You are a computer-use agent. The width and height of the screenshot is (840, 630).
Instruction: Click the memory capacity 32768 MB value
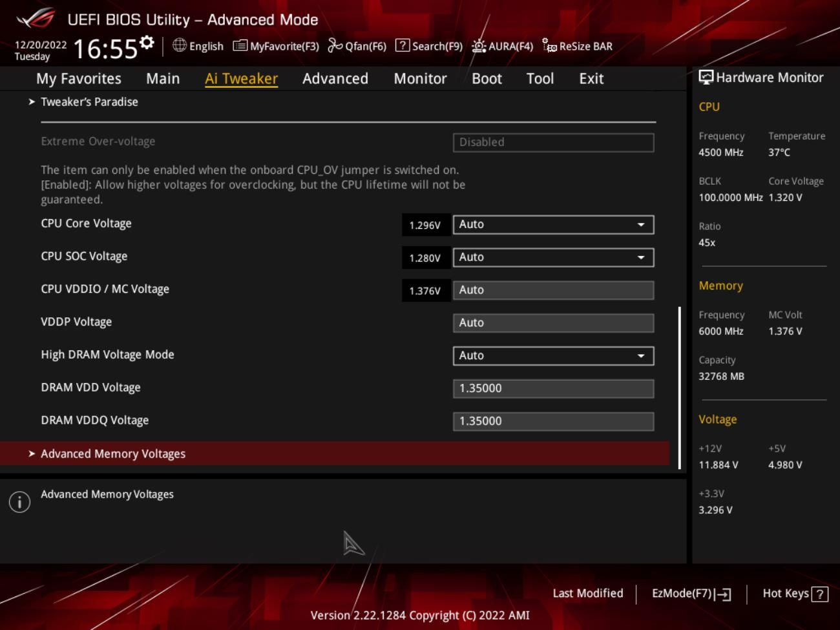pos(721,377)
